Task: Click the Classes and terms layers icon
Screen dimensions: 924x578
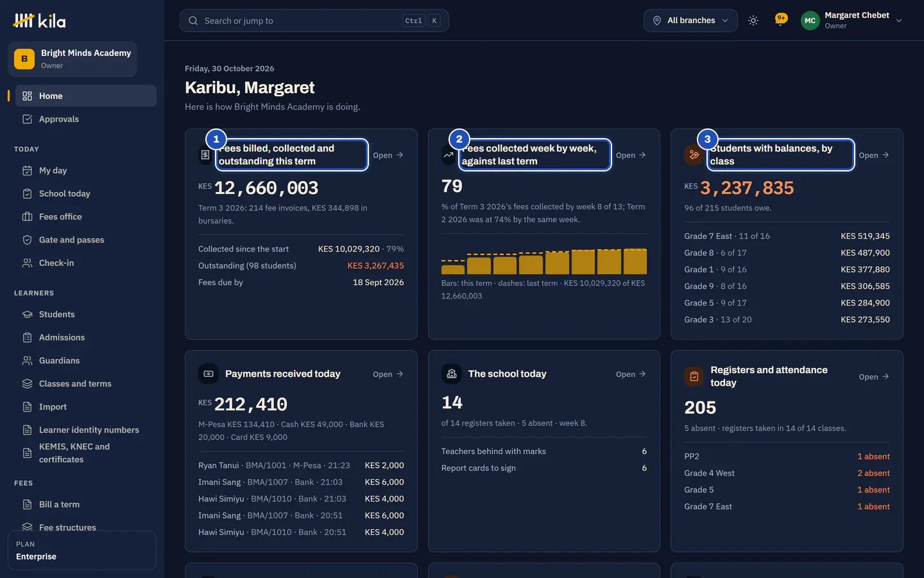Action: [x=27, y=383]
